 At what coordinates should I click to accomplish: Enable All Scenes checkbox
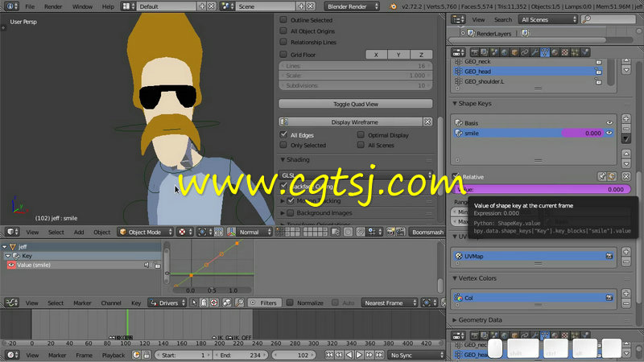click(x=361, y=145)
